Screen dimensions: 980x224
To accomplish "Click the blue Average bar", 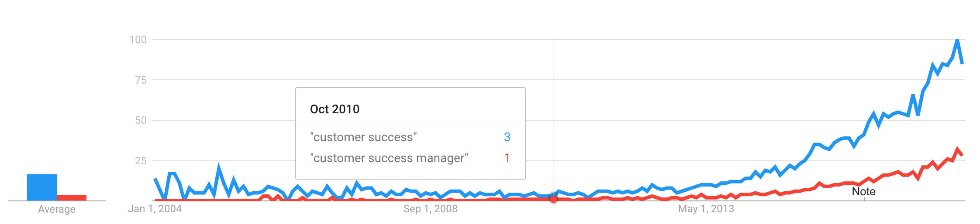I will coord(42,187).
